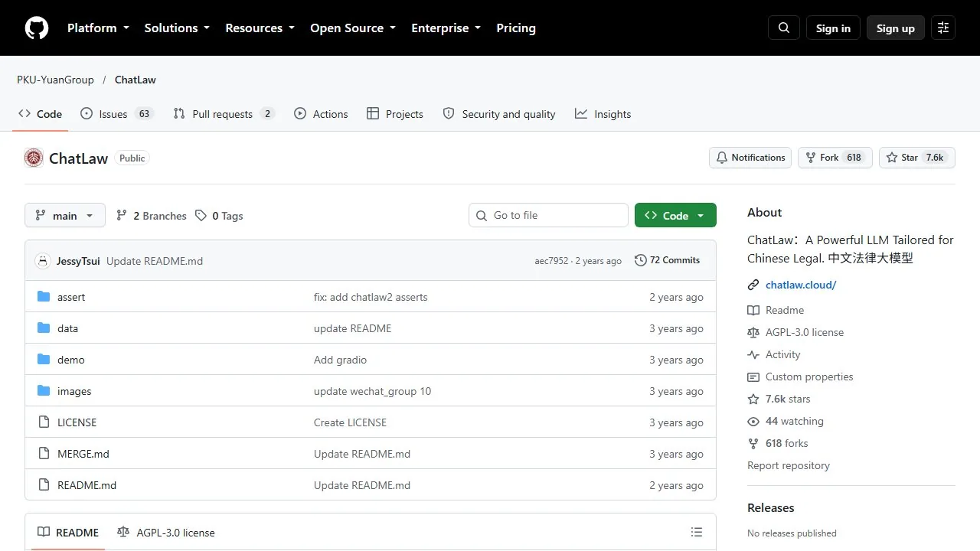Click the GitHub logo icon
This screenshot has height=551, width=980.
37,28
